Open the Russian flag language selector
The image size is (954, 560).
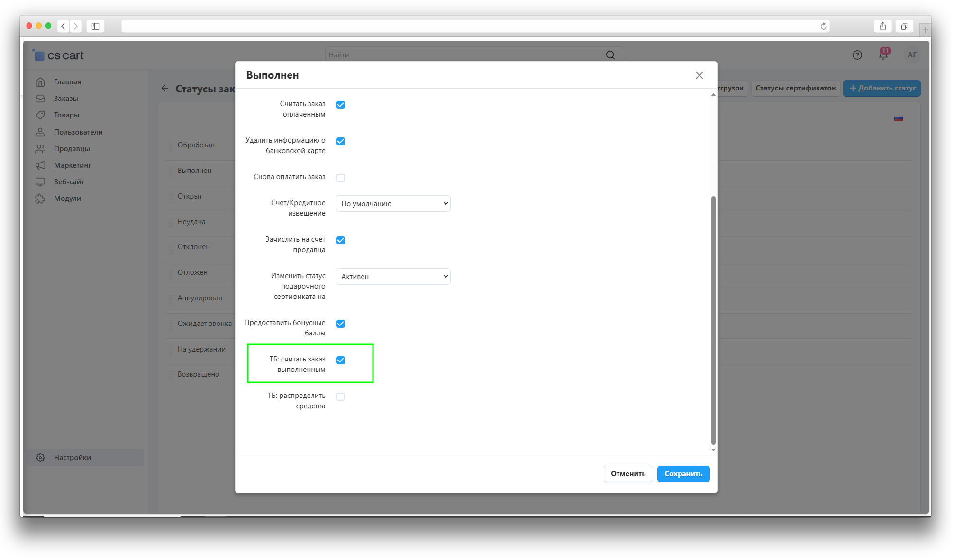click(x=898, y=119)
